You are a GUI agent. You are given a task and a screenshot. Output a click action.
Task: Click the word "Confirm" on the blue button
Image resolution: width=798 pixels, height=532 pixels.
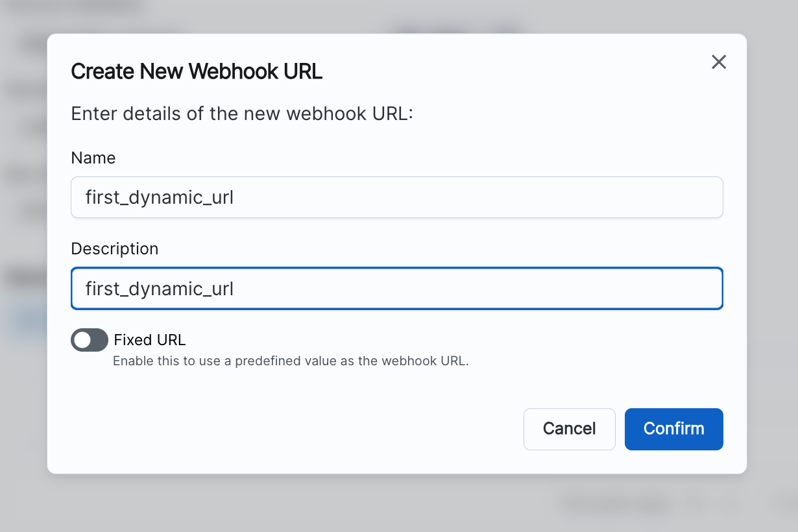pos(673,429)
